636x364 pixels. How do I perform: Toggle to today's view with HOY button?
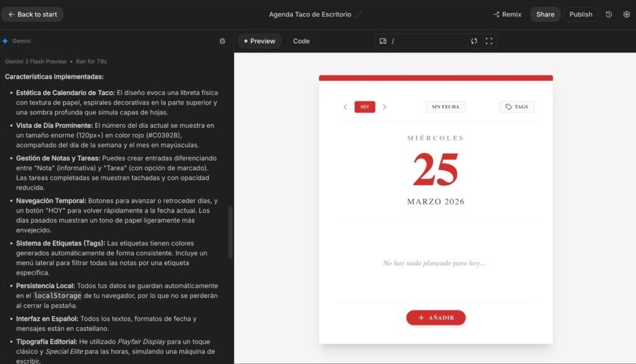[365, 106]
